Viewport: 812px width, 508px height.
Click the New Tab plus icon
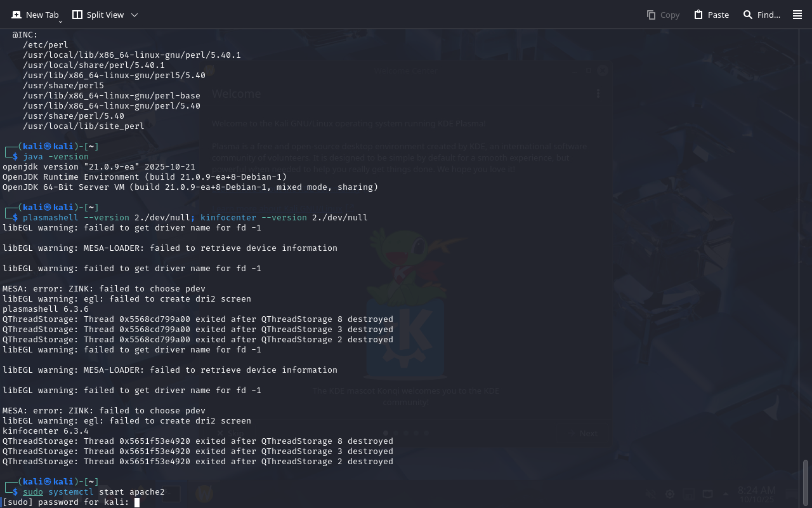point(16,15)
